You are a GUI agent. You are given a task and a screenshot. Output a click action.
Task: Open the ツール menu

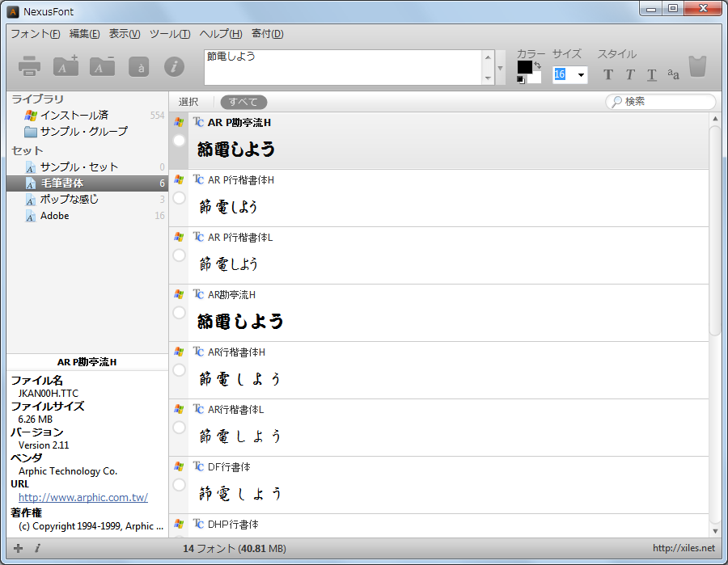click(170, 34)
